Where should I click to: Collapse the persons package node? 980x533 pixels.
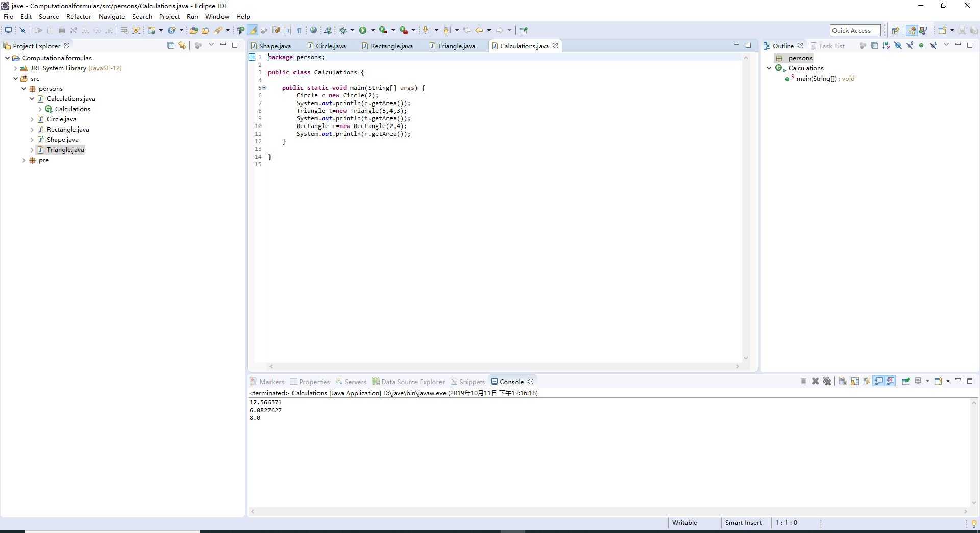click(x=23, y=88)
